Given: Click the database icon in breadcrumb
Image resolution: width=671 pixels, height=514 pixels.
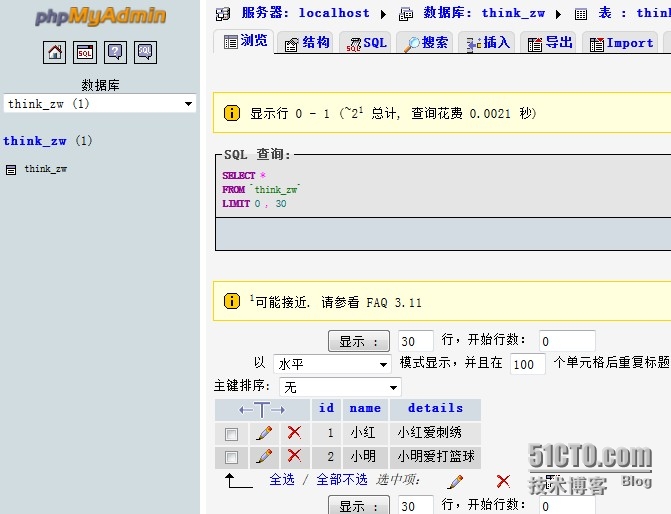Looking at the screenshot, I should pos(406,14).
